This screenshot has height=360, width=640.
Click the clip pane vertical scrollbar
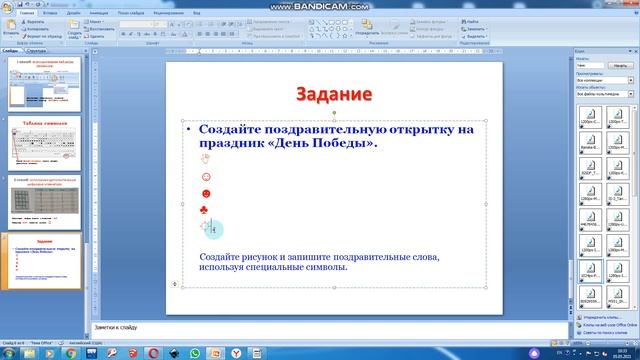[635, 207]
